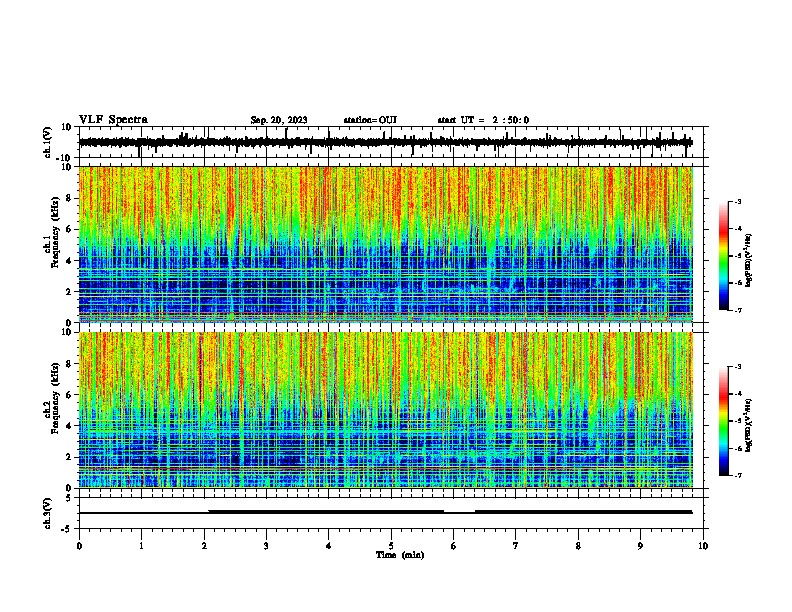The height and width of the screenshot is (612, 792).
Task: Click the "ch.1(V)" axis label
Action: coord(48,142)
